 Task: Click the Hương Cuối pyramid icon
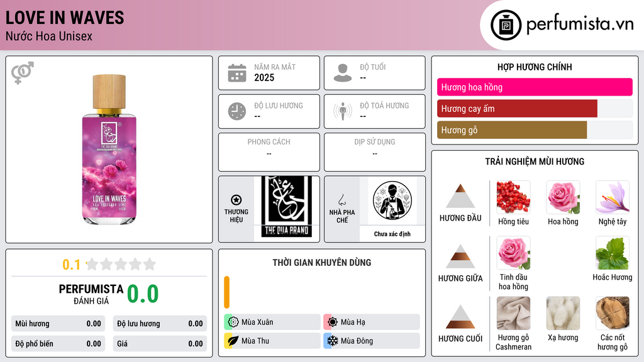click(x=460, y=317)
